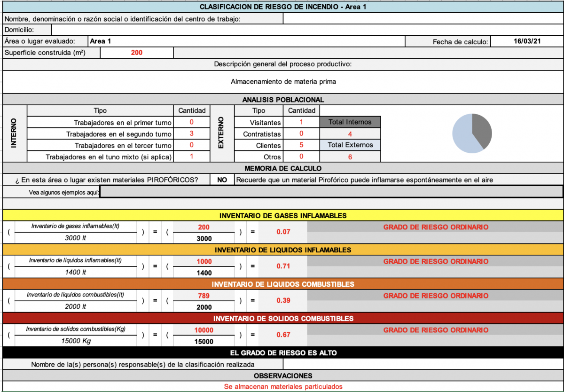Select the 'Superficie construida (m²)' label
Image resolution: width=564 pixels, height=392 pixels.
coord(51,53)
